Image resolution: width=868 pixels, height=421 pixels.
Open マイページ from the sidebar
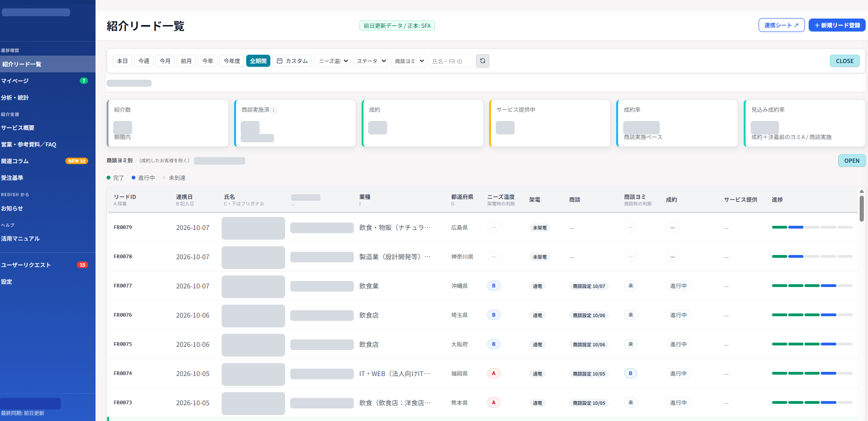(x=48, y=81)
